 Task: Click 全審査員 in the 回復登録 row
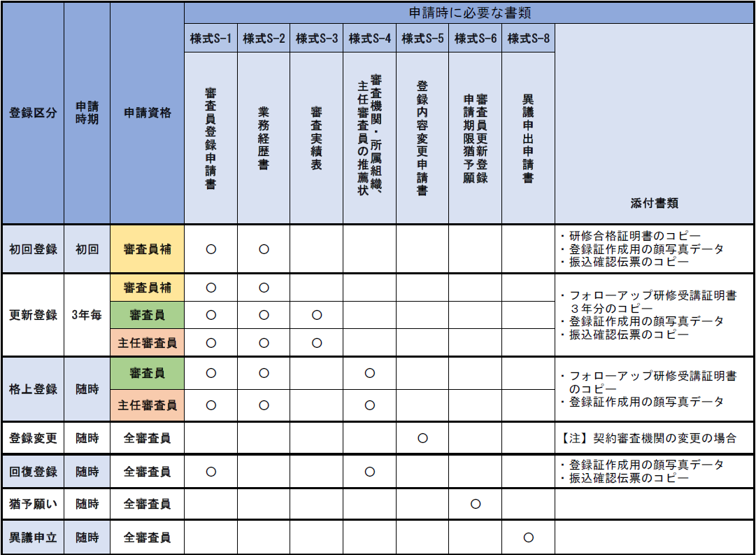(x=147, y=472)
